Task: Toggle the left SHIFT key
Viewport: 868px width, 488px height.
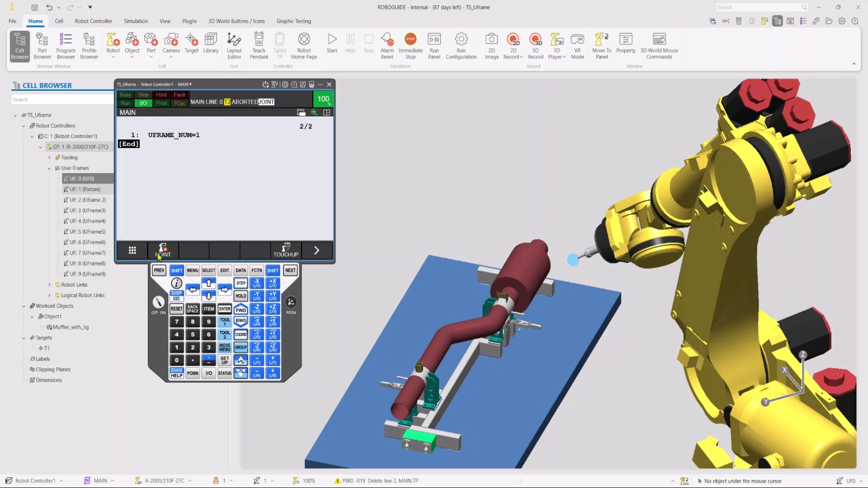Action: [x=177, y=270]
